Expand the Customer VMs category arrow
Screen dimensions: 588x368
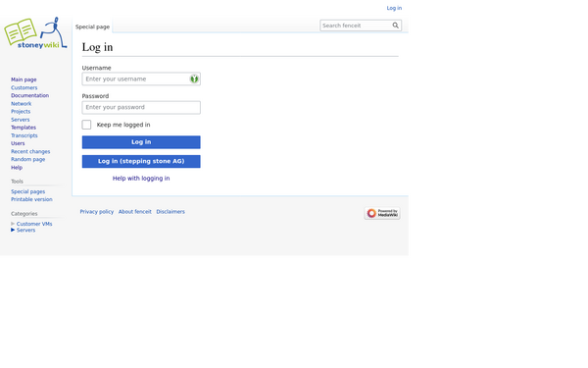tap(13, 224)
